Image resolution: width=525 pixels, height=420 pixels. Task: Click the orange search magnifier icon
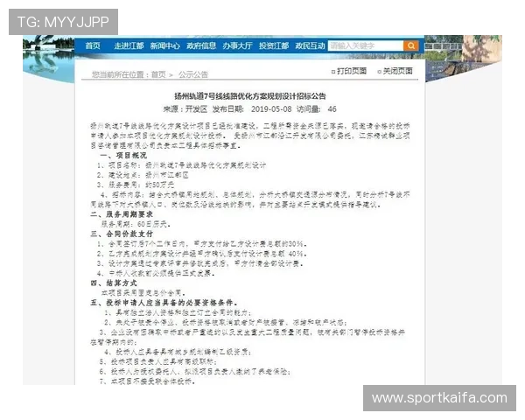pos(411,45)
